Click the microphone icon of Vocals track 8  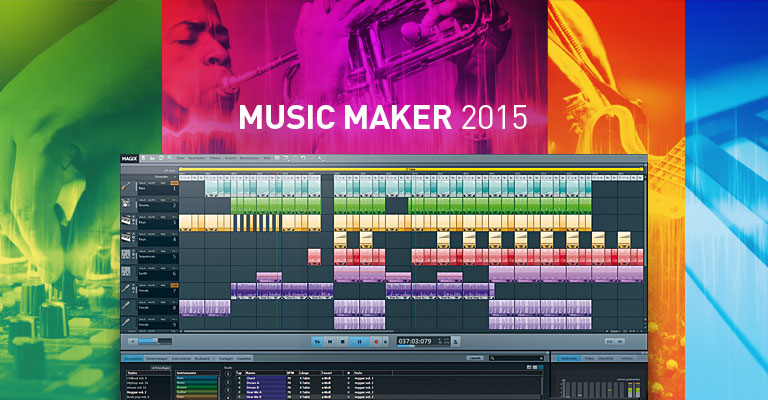point(126,306)
